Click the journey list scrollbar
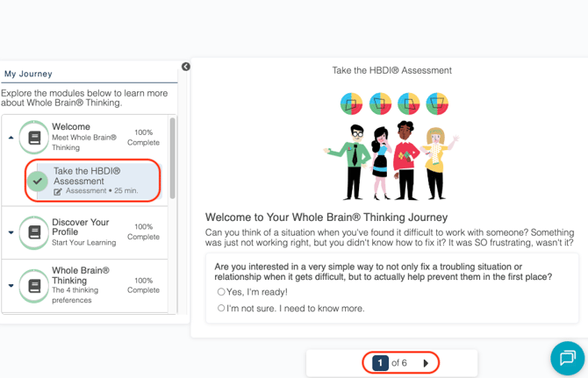588x378 pixels. (173, 158)
